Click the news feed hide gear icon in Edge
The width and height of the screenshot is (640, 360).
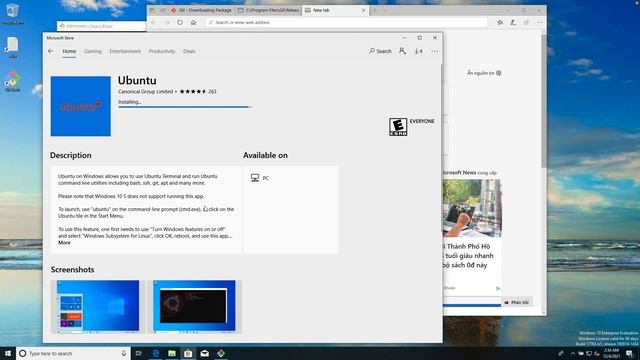point(498,73)
